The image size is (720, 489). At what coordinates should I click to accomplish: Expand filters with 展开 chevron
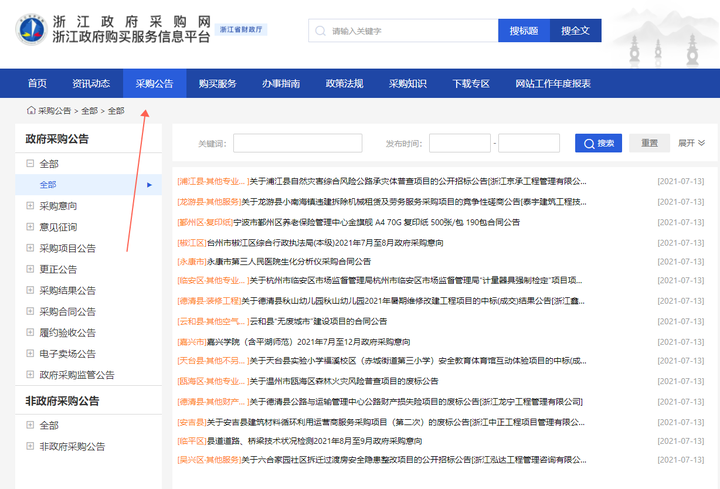(692, 143)
